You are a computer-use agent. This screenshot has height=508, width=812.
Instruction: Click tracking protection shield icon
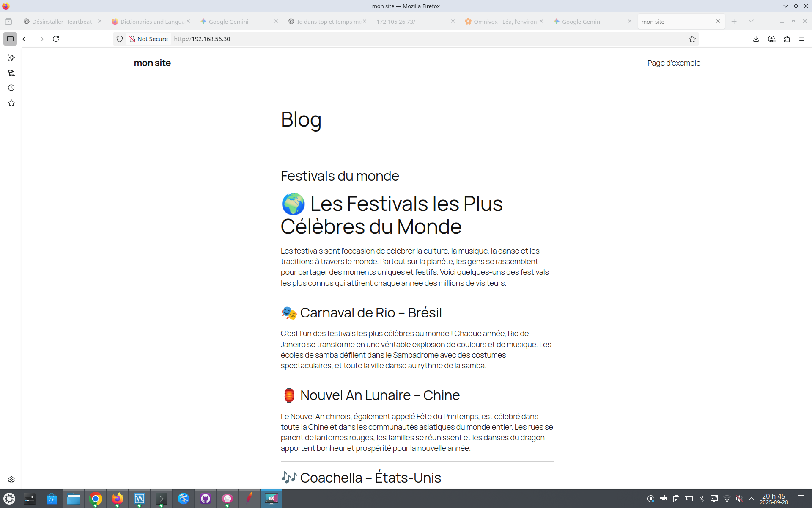[x=120, y=39]
